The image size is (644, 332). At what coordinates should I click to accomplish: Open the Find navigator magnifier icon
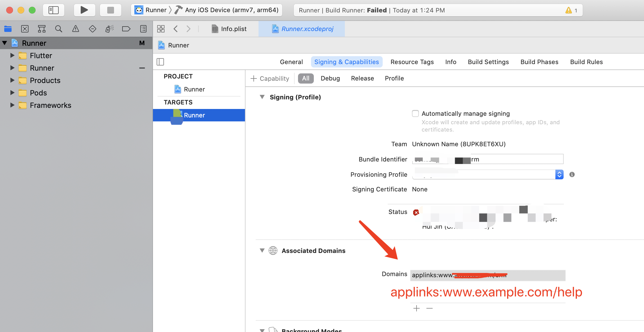58,29
